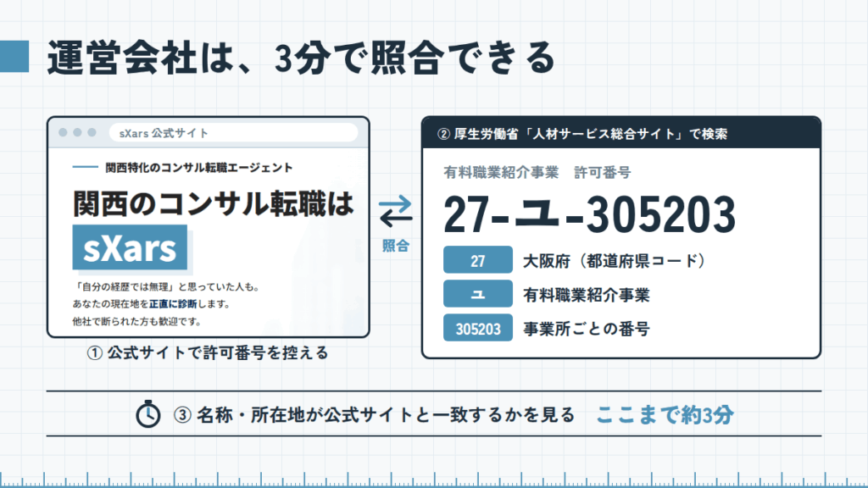Click the sXars logo badge
The width and height of the screenshot is (868, 488).
tap(130, 247)
